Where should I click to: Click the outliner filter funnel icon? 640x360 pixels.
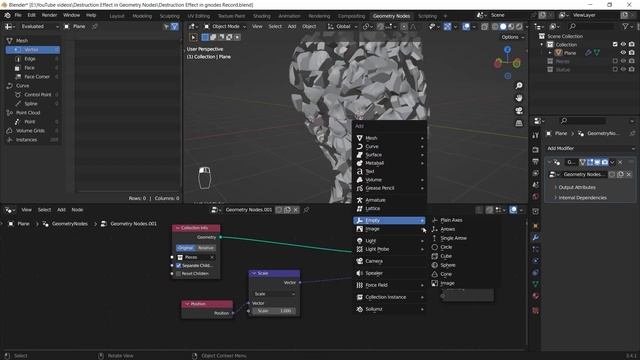(625, 27)
